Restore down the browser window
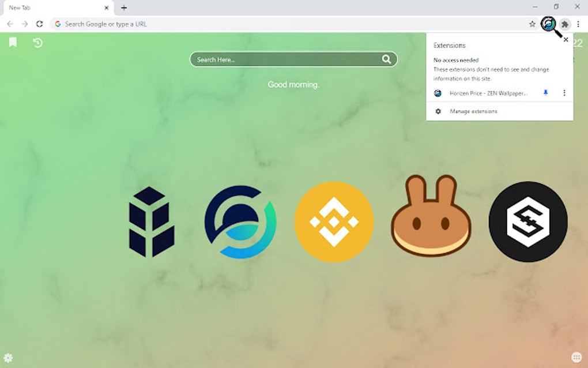 point(556,7)
